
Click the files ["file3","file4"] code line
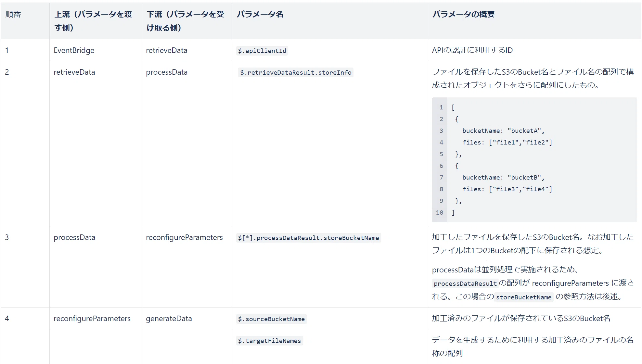(x=507, y=189)
